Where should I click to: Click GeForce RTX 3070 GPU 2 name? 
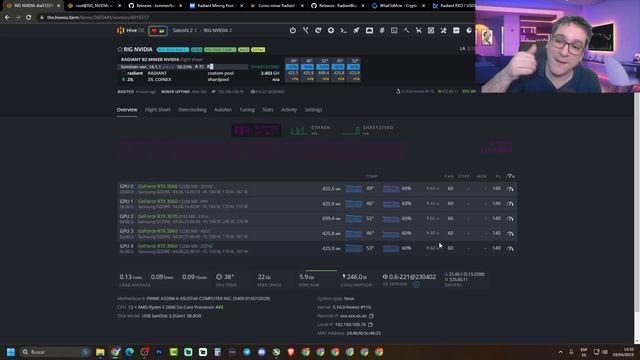pos(158,216)
